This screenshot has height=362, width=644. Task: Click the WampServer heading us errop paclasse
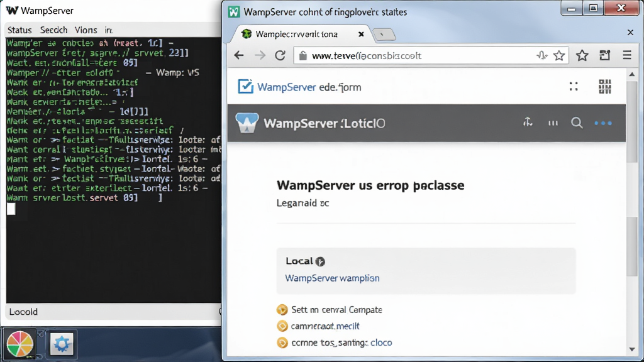pyautogui.click(x=370, y=185)
